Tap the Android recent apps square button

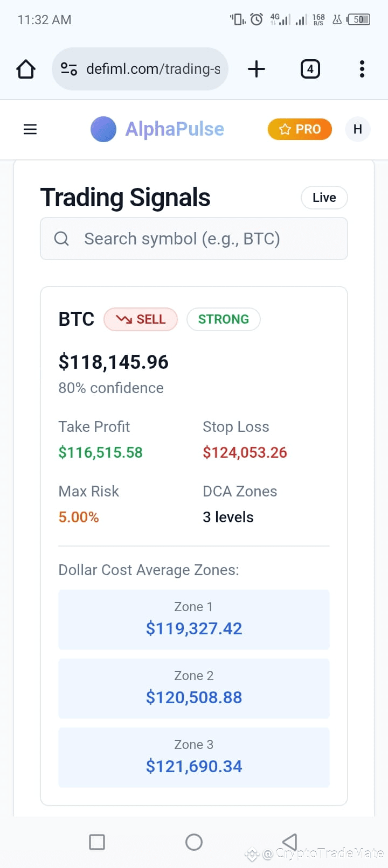coord(97,842)
